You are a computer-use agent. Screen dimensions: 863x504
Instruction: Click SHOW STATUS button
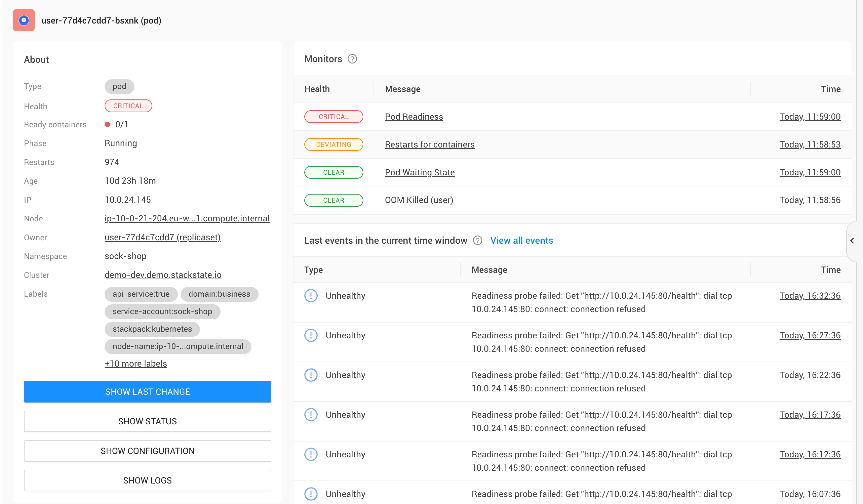click(147, 422)
